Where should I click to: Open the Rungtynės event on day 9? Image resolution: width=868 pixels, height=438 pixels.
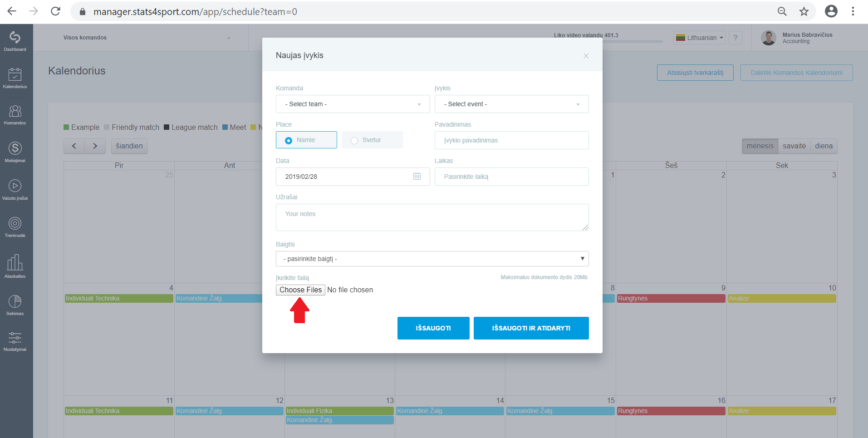671,298
